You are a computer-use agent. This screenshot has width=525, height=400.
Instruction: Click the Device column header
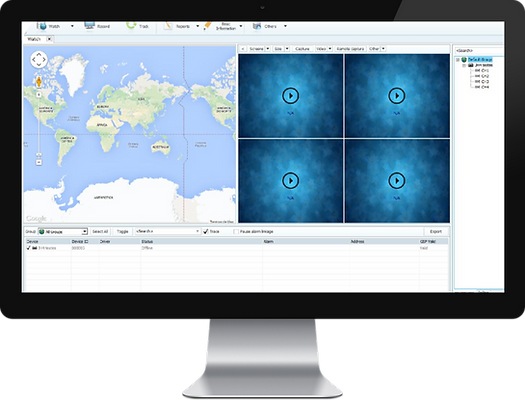(48, 241)
